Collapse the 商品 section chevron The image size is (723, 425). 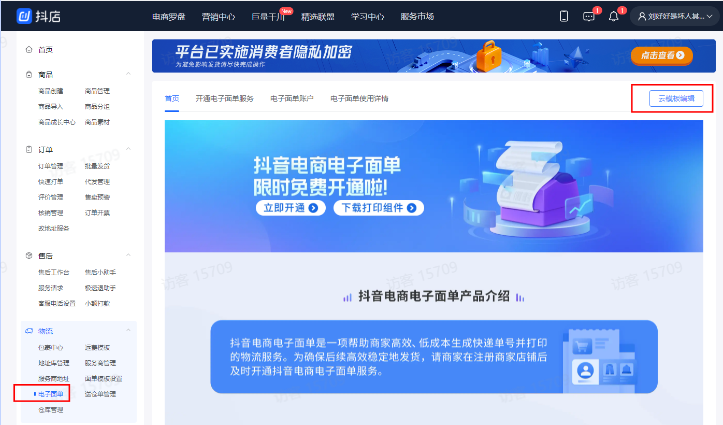[x=128, y=74]
